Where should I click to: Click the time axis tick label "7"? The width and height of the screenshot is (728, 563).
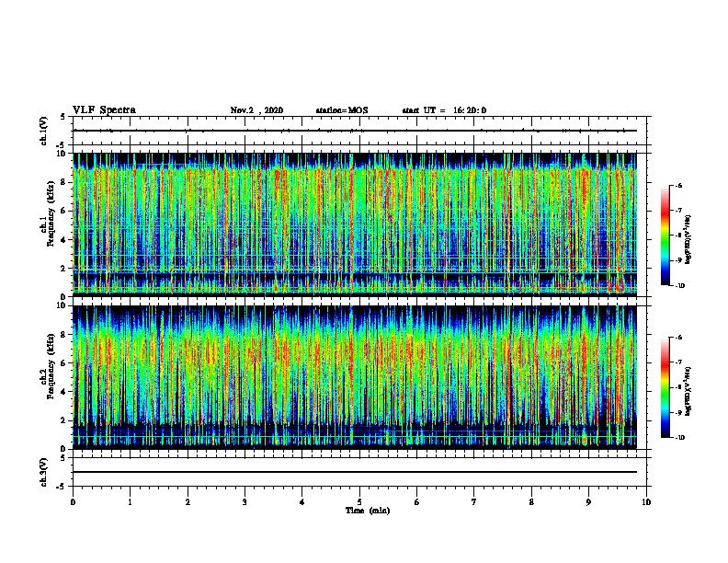pos(474,502)
